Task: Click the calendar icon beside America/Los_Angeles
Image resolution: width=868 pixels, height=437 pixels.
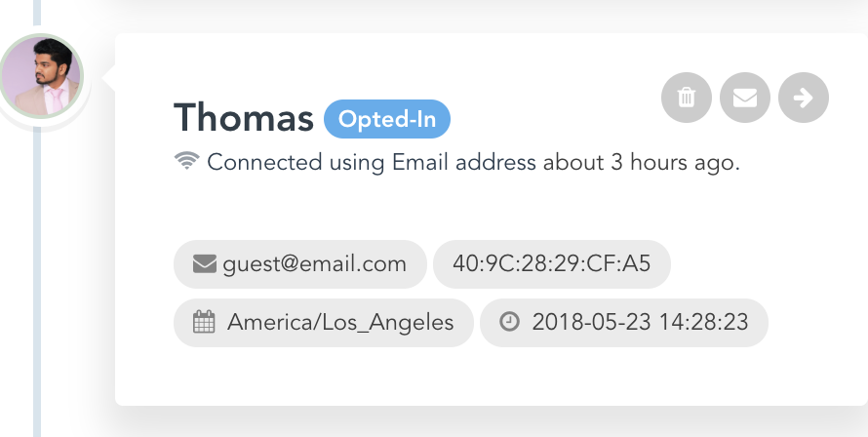Action: coord(204,322)
